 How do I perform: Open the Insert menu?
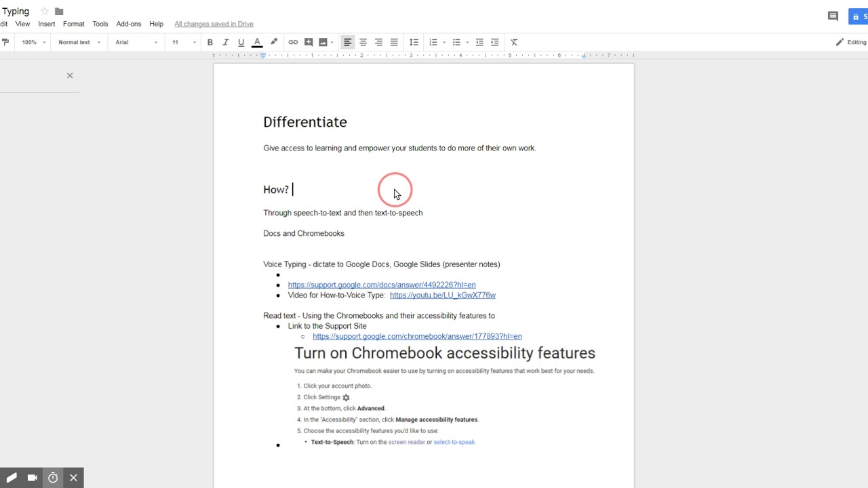pyautogui.click(x=47, y=24)
